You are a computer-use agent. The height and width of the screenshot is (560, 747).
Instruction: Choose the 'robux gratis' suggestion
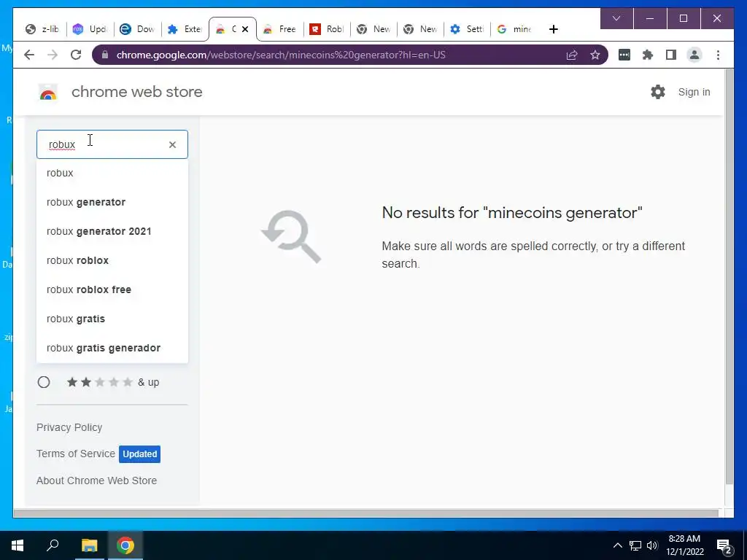click(112, 319)
